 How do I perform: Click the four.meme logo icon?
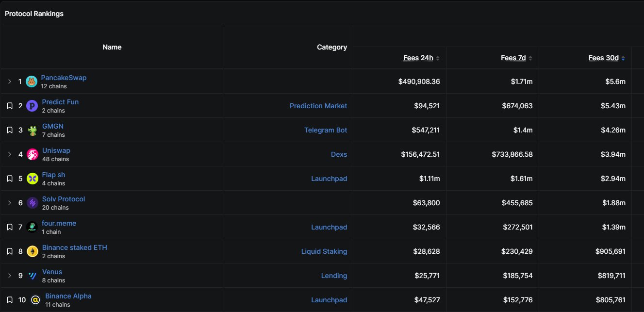click(32, 227)
